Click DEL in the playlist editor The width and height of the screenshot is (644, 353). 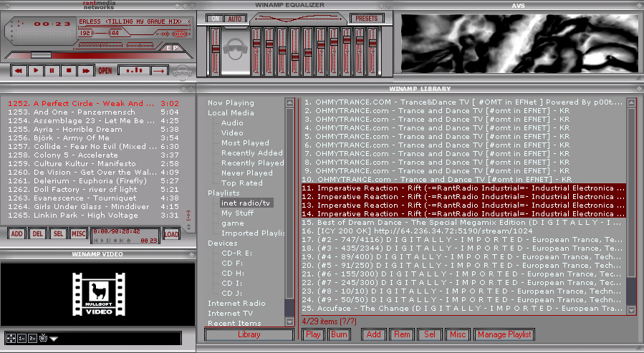coord(37,233)
